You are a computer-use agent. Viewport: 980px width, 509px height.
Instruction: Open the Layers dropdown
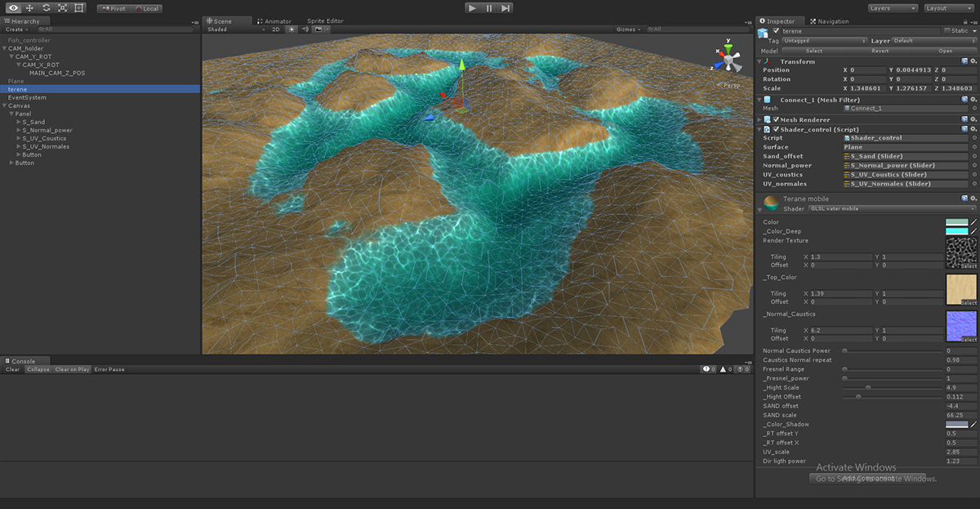892,8
